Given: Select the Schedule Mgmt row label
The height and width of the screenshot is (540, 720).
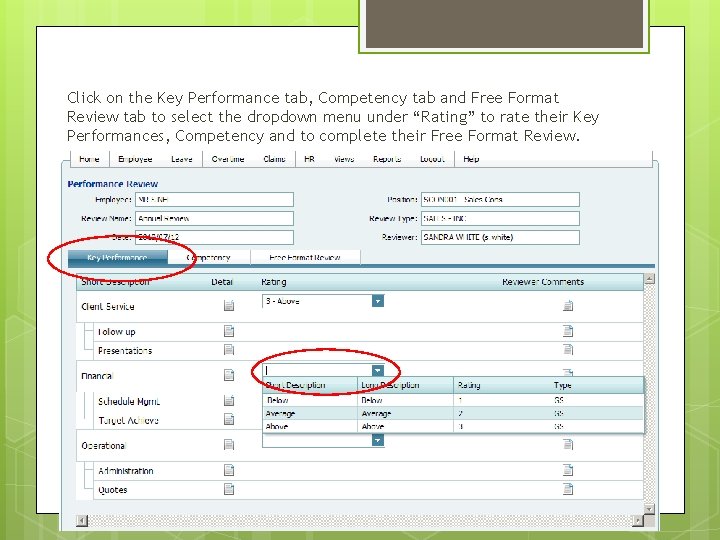Looking at the screenshot, I should click(x=129, y=401).
